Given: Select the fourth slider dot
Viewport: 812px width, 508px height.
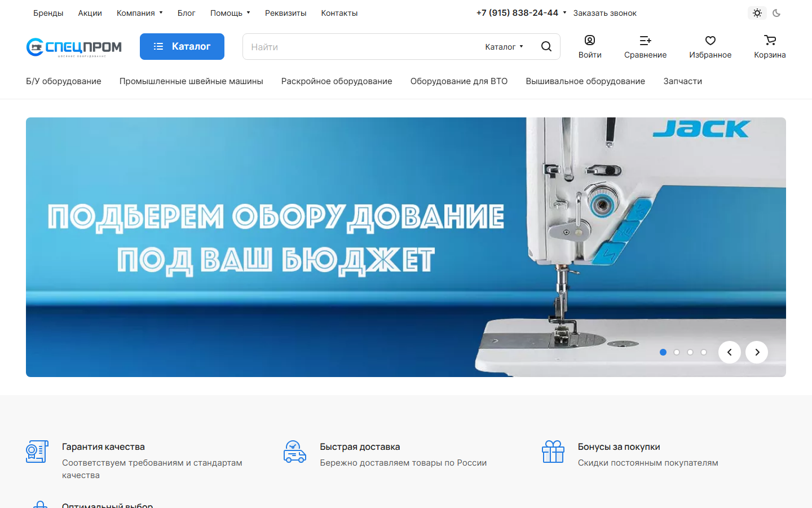Looking at the screenshot, I should tap(704, 352).
